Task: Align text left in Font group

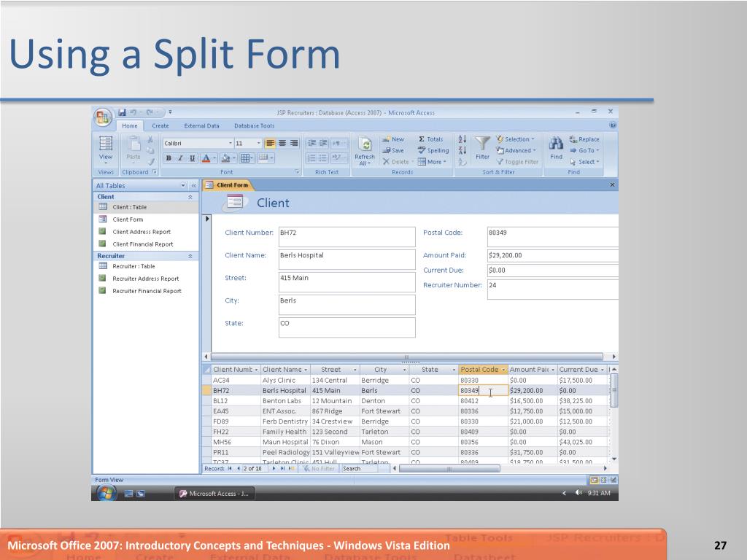Action: tap(271, 143)
